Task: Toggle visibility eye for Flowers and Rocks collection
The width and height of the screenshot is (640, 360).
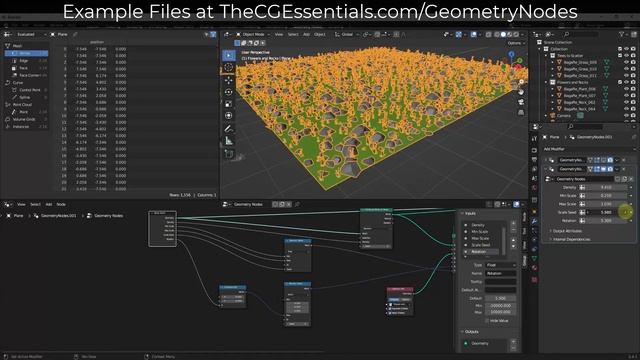Action: pyautogui.click(x=627, y=82)
